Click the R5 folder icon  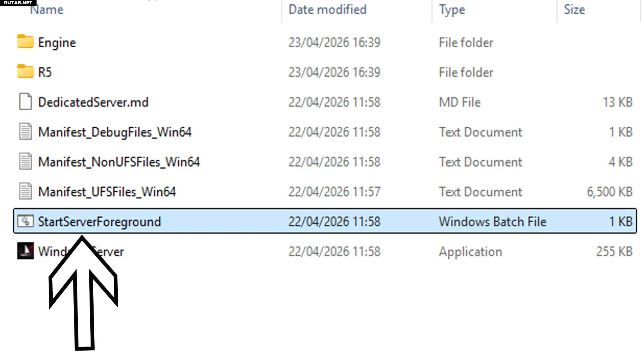(x=25, y=72)
